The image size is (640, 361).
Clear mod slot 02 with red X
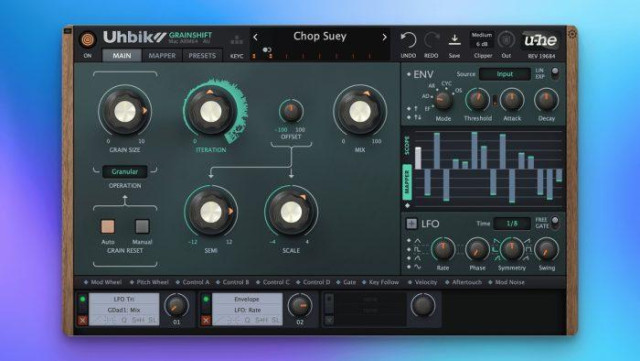(x=206, y=321)
